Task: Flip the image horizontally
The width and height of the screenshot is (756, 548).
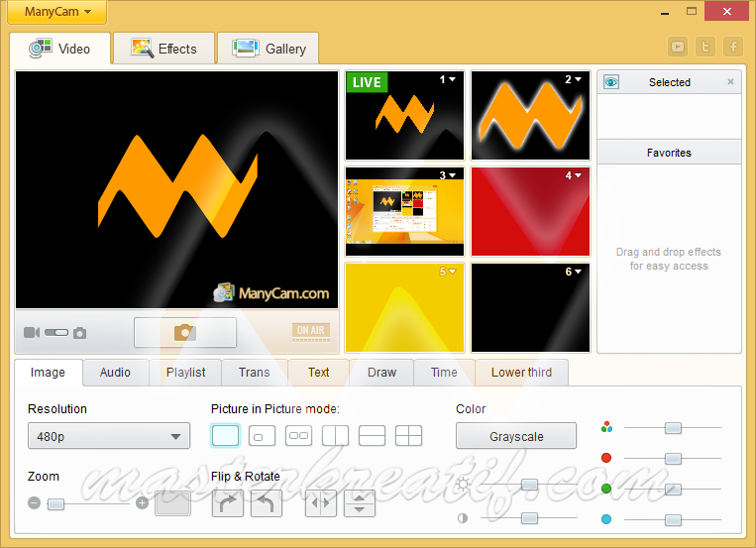Action: click(x=321, y=503)
